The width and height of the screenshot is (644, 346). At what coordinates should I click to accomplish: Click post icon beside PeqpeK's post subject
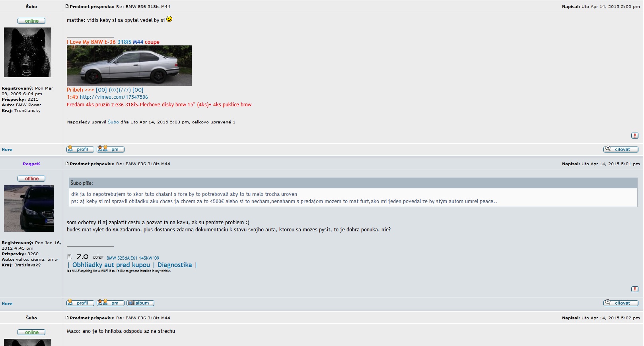point(67,164)
